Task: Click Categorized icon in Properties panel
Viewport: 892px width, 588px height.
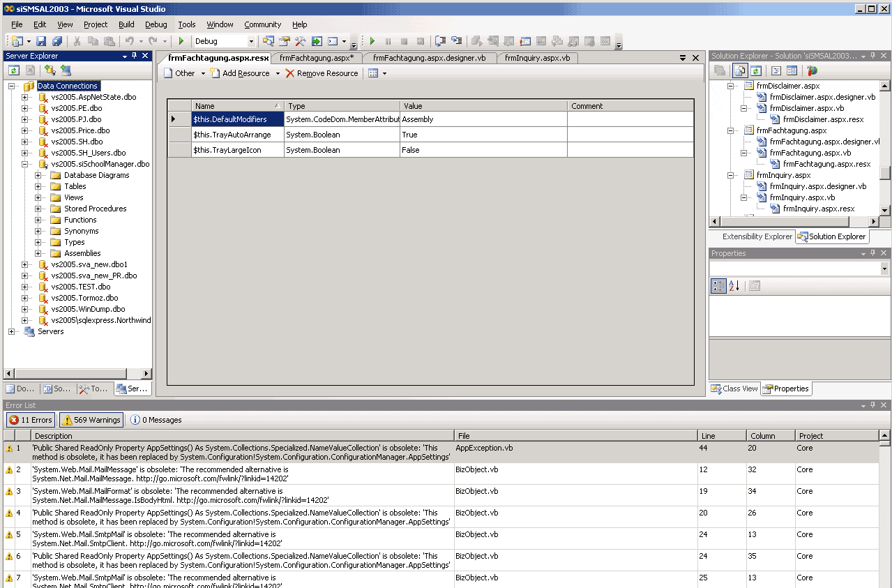Action: pos(719,285)
